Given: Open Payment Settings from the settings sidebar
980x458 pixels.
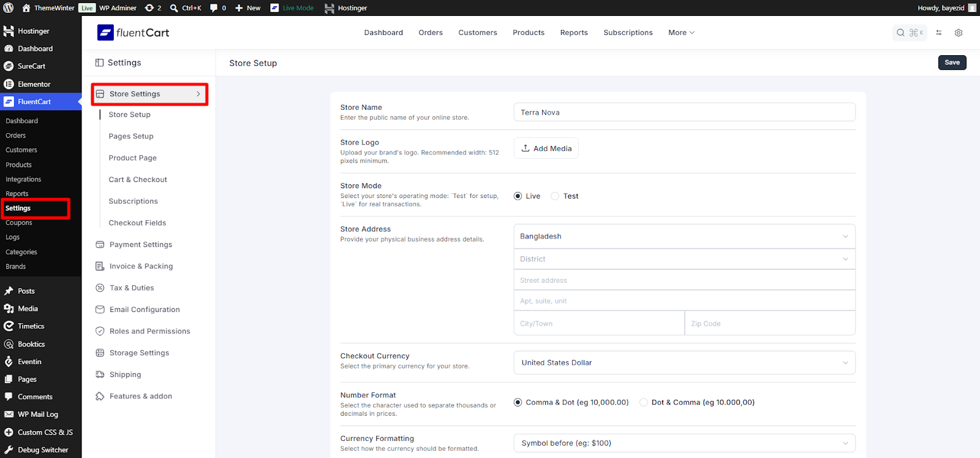Looking at the screenshot, I should pyautogui.click(x=140, y=245).
